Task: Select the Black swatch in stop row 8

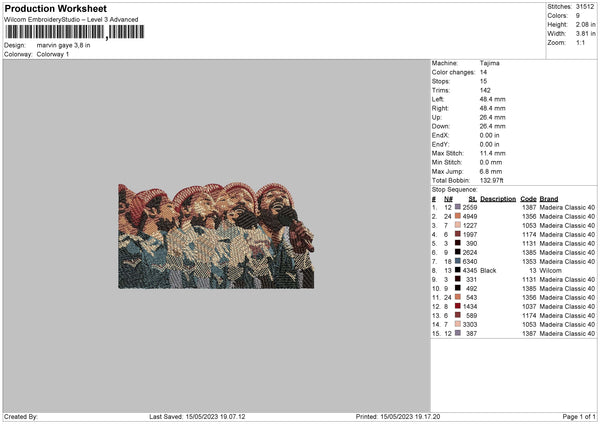Action: [x=458, y=270]
